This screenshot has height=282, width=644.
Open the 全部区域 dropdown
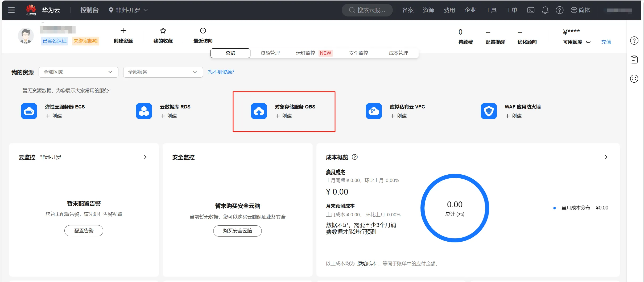(79, 72)
